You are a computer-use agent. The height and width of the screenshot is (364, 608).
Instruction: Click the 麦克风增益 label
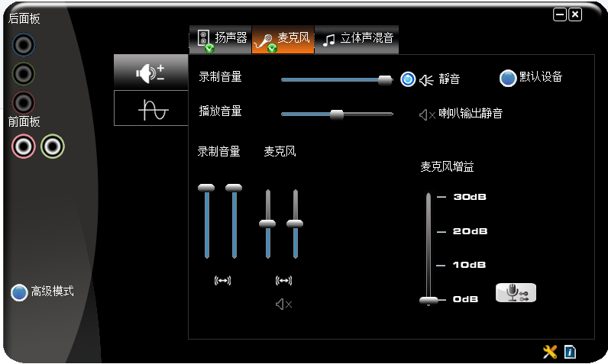point(447,167)
